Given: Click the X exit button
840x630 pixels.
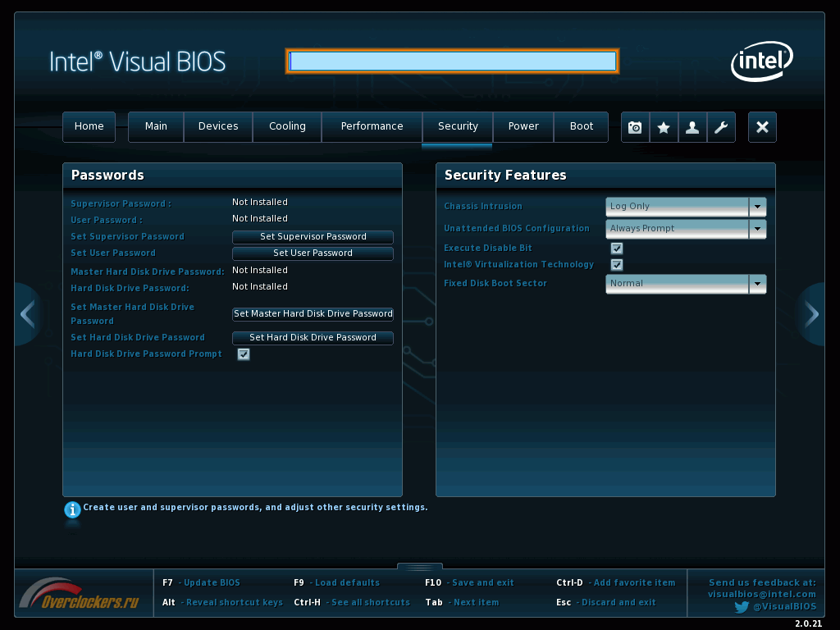Looking at the screenshot, I should pyautogui.click(x=762, y=127).
